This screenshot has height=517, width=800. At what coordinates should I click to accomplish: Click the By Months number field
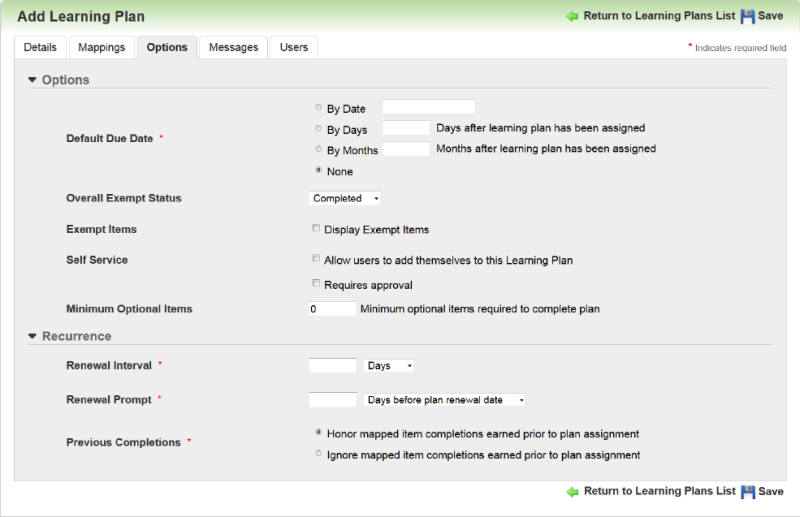[406, 149]
